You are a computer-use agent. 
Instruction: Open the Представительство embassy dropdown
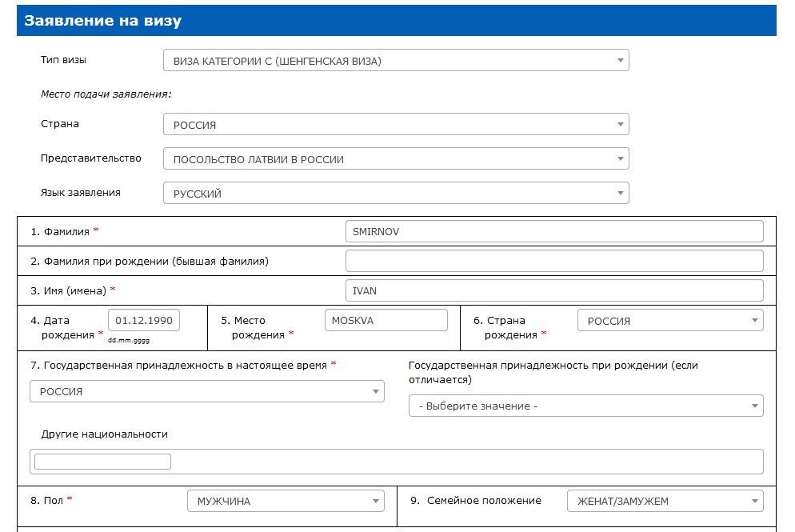pyautogui.click(x=395, y=159)
